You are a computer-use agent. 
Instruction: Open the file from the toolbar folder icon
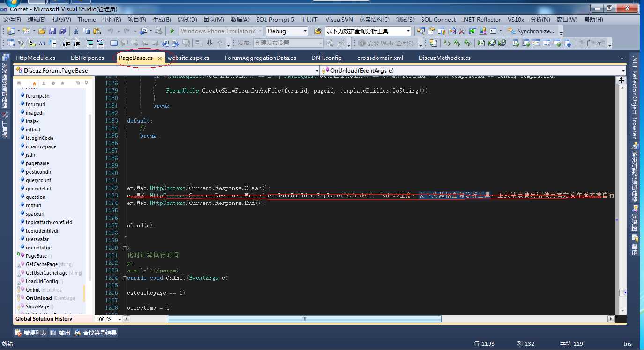coord(42,31)
